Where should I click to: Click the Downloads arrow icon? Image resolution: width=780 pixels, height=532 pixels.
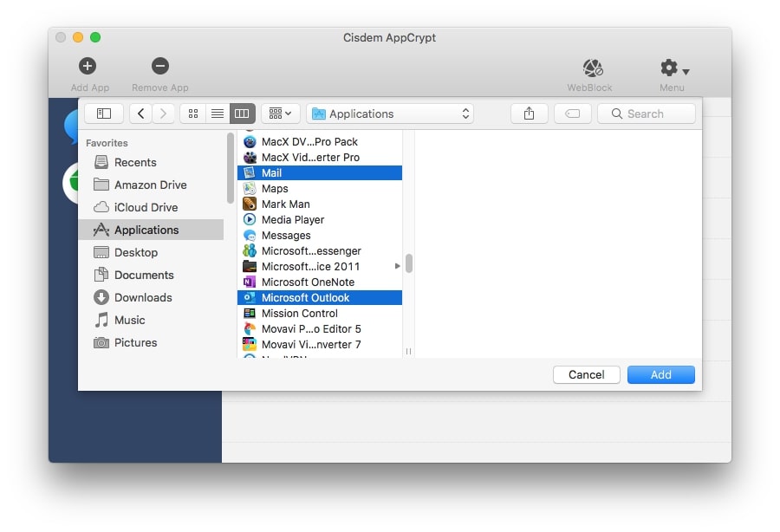click(101, 297)
